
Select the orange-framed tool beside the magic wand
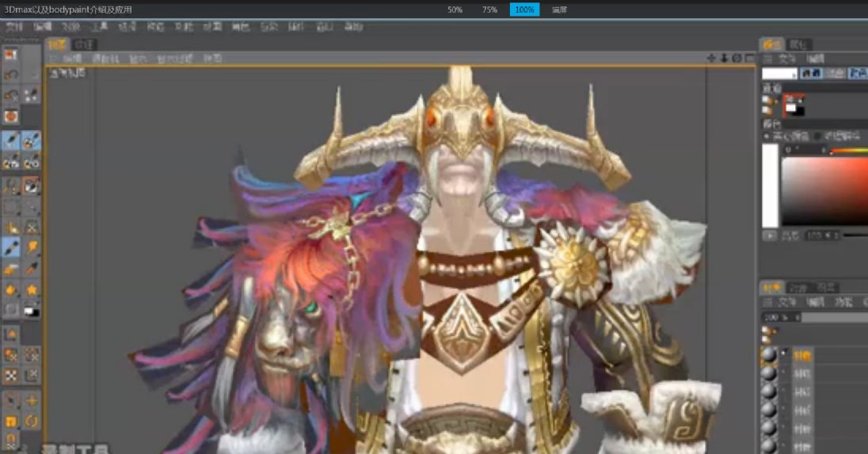click(x=31, y=186)
